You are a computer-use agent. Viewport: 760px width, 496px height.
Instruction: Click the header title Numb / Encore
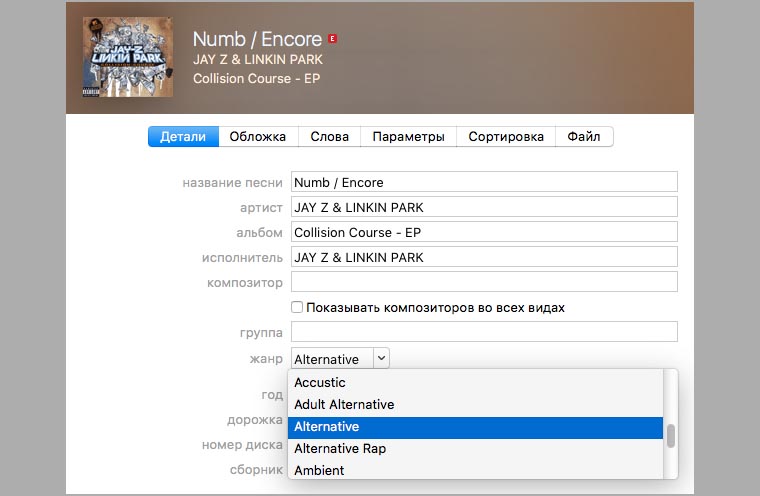pyautogui.click(x=257, y=39)
